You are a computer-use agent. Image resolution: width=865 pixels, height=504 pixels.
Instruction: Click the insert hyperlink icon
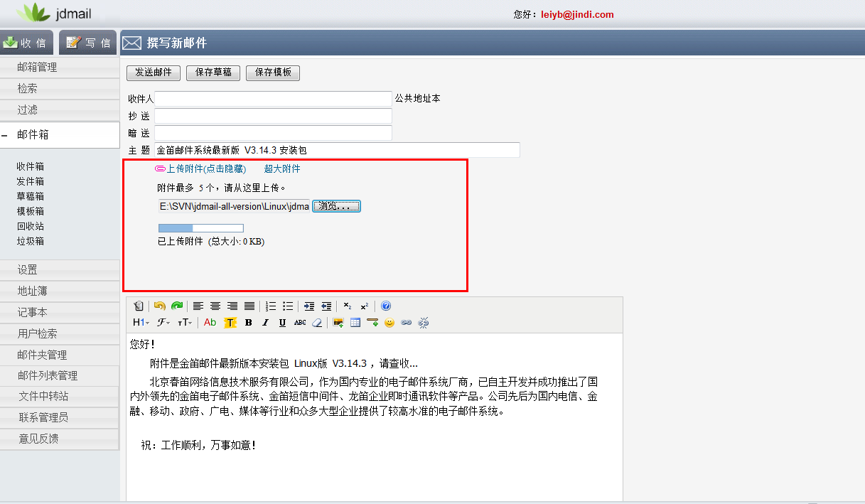click(407, 323)
